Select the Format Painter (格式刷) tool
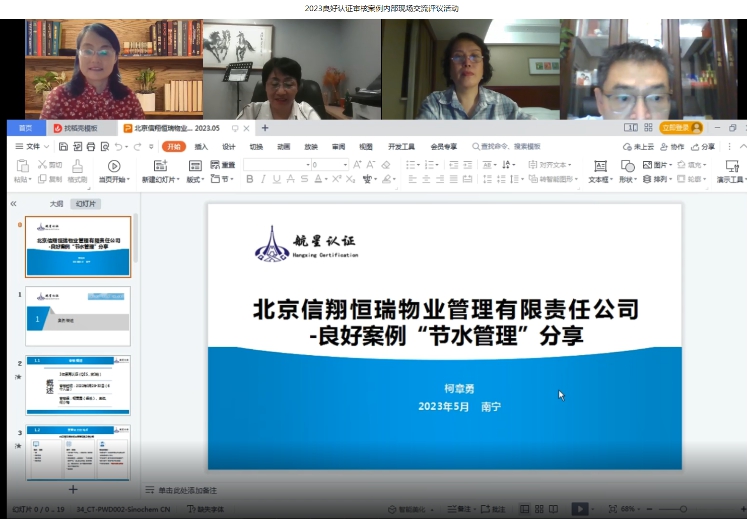The width and height of the screenshot is (748, 520). pyautogui.click(x=76, y=171)
